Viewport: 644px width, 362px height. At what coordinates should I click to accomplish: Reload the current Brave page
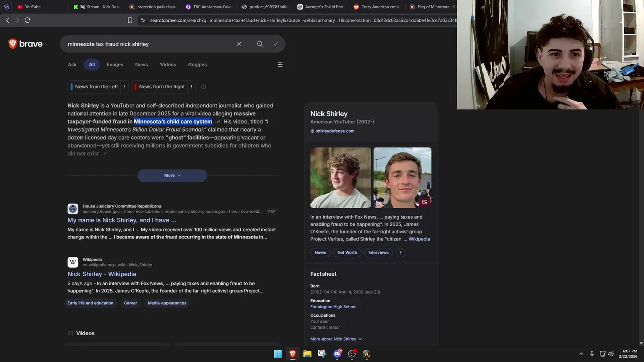pyautogui.click(x=27, y=20)
